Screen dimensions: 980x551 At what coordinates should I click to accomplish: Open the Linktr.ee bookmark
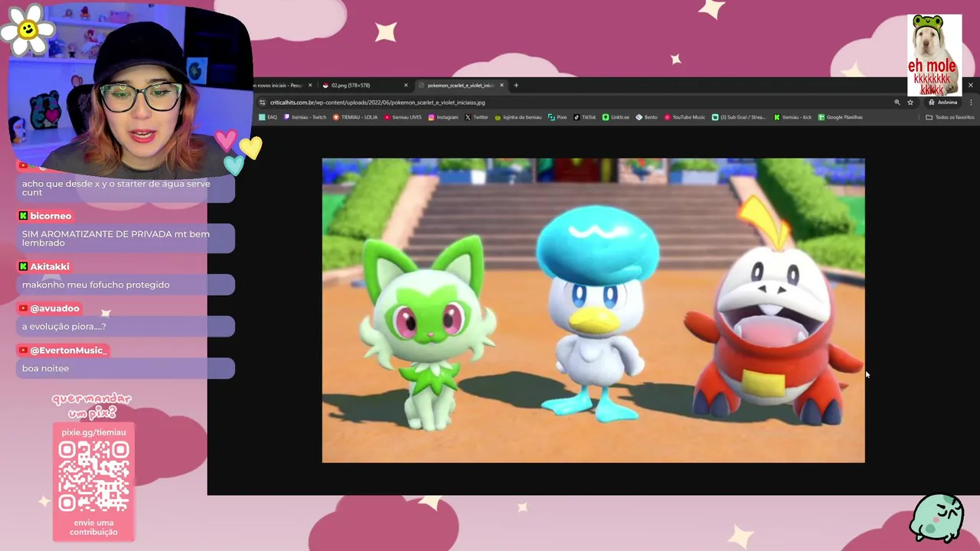click(x=616, y=117)
